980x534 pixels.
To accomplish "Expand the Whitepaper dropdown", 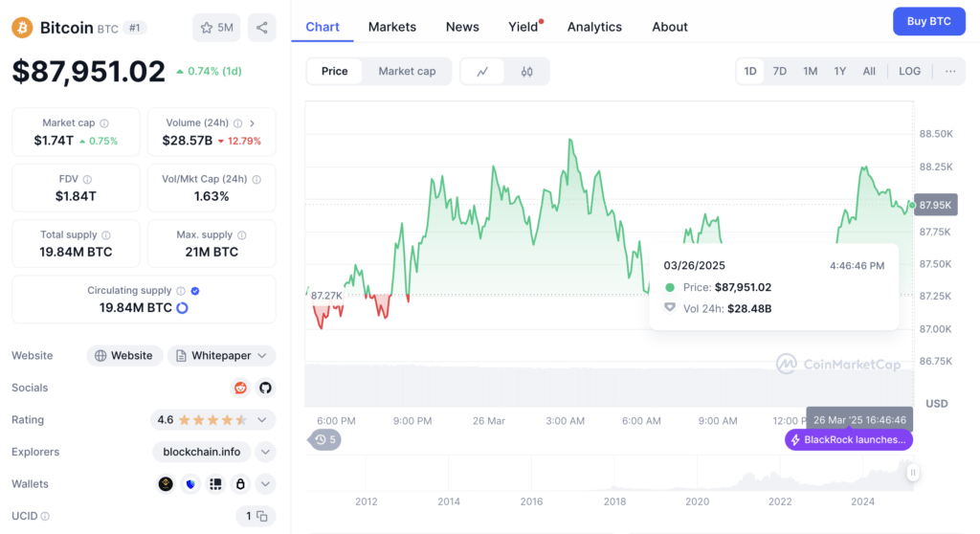I will 221,356.
